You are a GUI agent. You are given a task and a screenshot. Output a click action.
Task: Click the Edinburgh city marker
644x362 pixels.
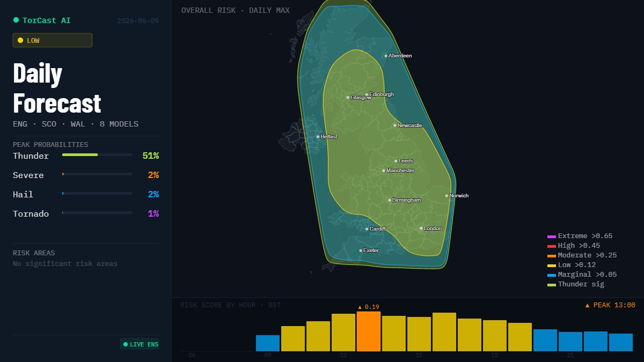click(x=367, y=94)
